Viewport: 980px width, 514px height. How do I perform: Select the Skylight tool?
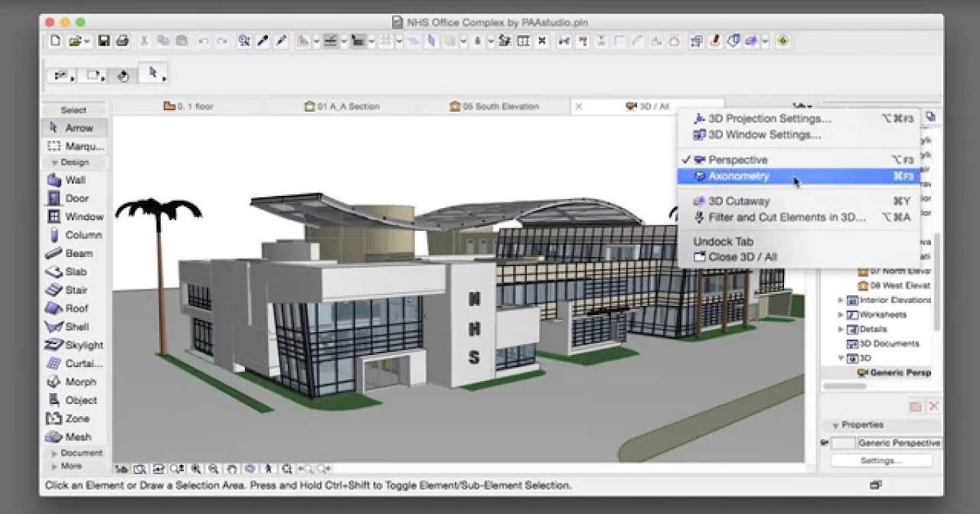(x=74, y=345)
